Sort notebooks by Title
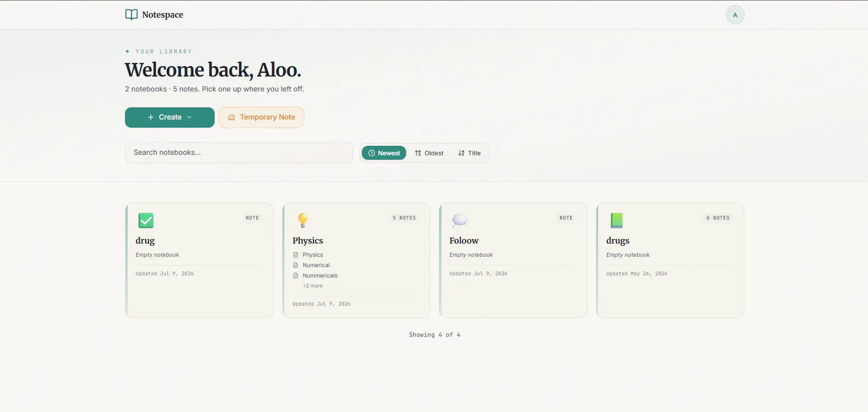The image size is (868, 412). 469,153
